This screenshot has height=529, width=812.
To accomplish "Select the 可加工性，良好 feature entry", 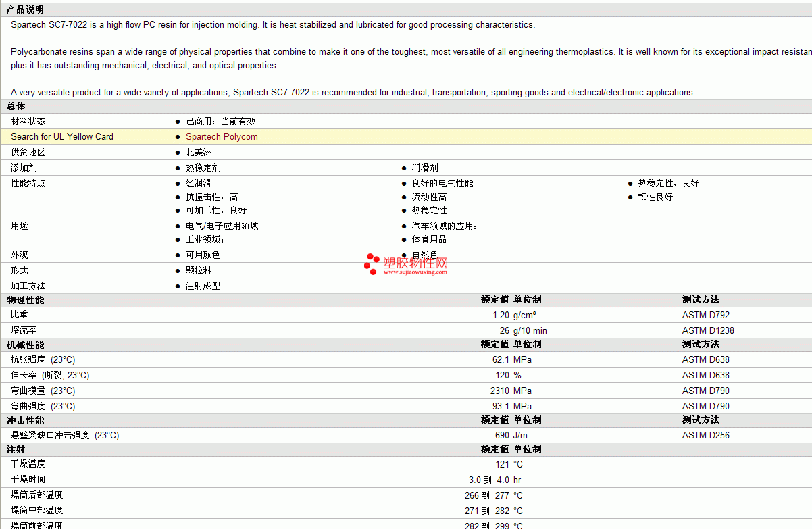I will [x=216, y=210].
